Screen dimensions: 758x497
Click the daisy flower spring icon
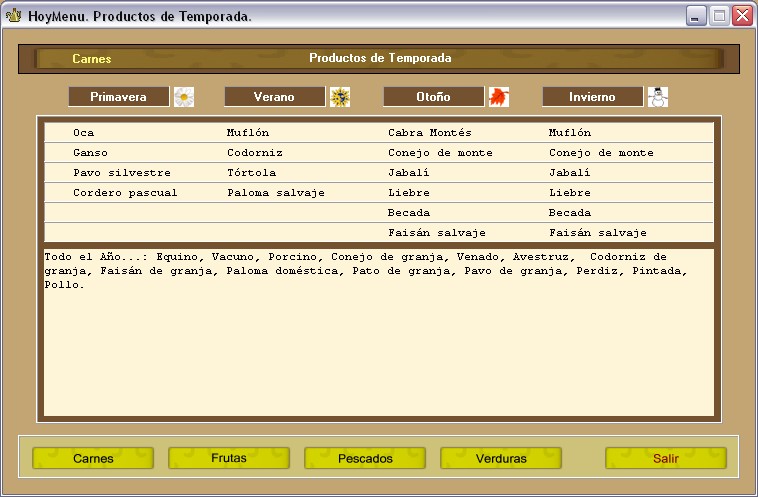click(184, 97)
